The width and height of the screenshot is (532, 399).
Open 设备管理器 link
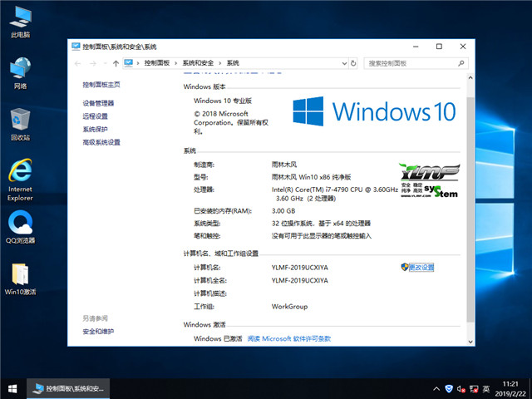click(x=98, y=103)
